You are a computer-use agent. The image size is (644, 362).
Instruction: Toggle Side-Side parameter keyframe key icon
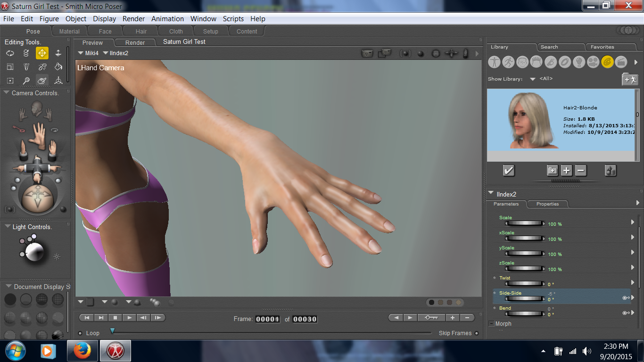tap(626, 297)
